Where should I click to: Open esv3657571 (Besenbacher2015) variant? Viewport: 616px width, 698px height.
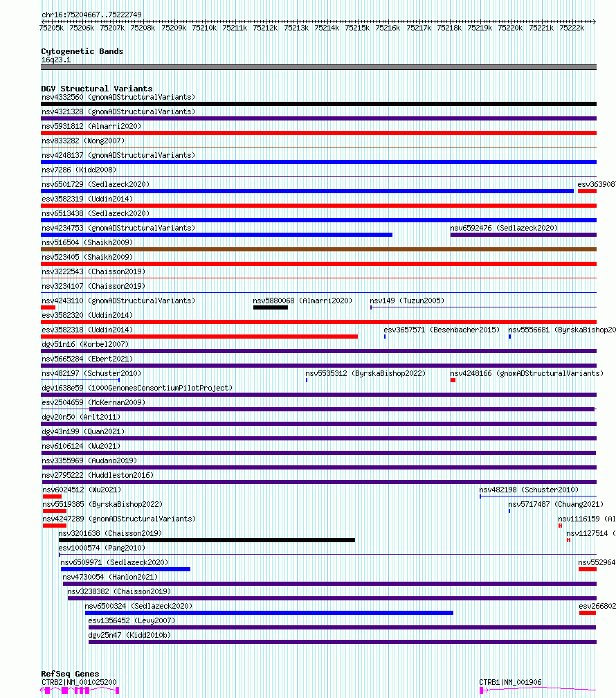coord(442,330)
